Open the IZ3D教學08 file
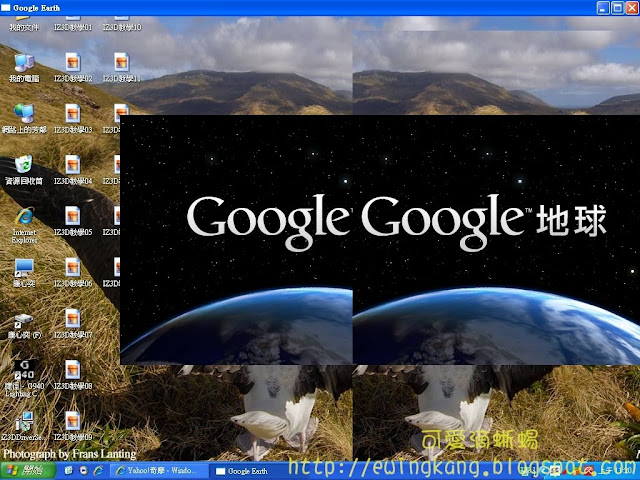This screenshot has height=480, width=640. pos(73,375)
